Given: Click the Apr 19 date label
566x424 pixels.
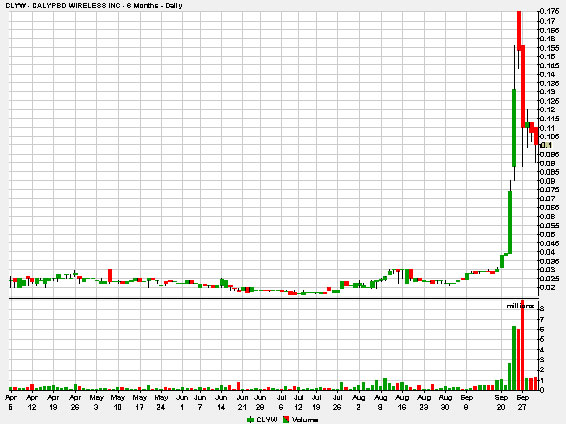Looking at the screenshot, I should click(53, 402).
